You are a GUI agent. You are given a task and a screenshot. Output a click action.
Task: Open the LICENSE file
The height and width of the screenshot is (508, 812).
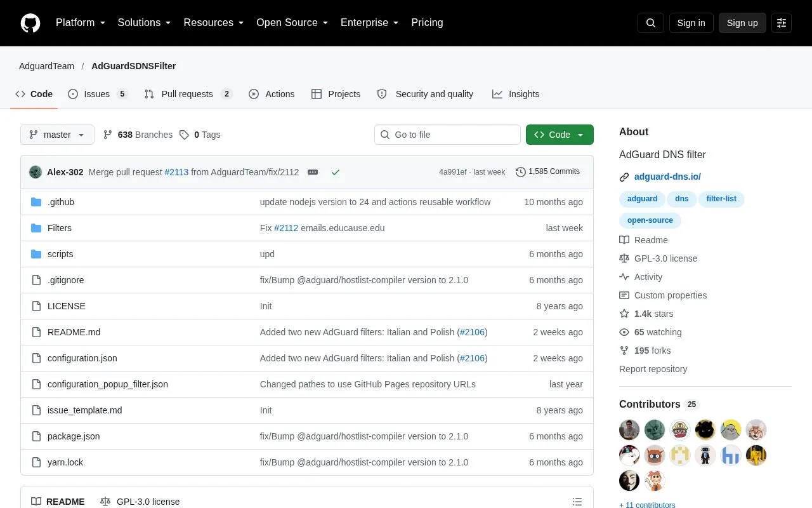[67, 306]
